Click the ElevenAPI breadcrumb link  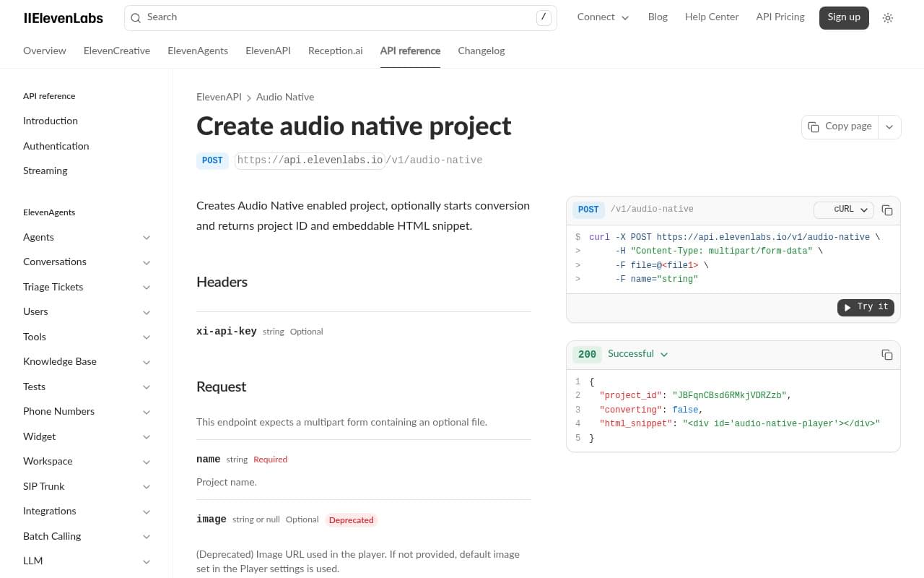[x=219, y=98]
